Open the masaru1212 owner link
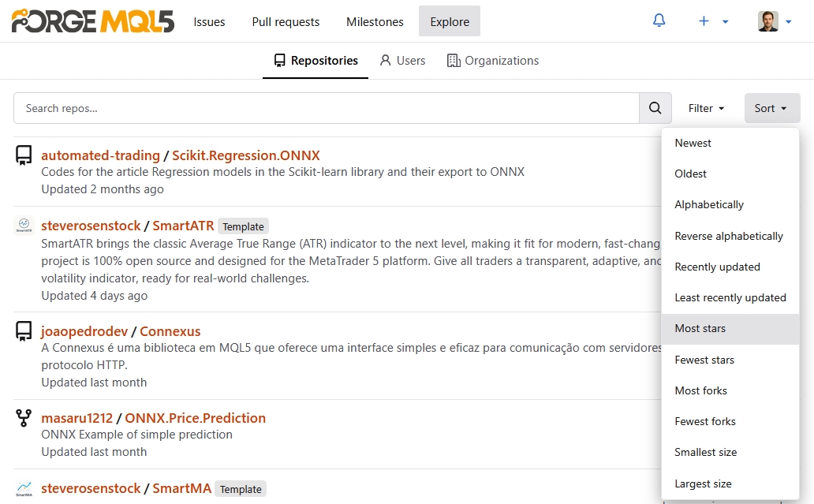The image size is (814, 504). [77, 418]
